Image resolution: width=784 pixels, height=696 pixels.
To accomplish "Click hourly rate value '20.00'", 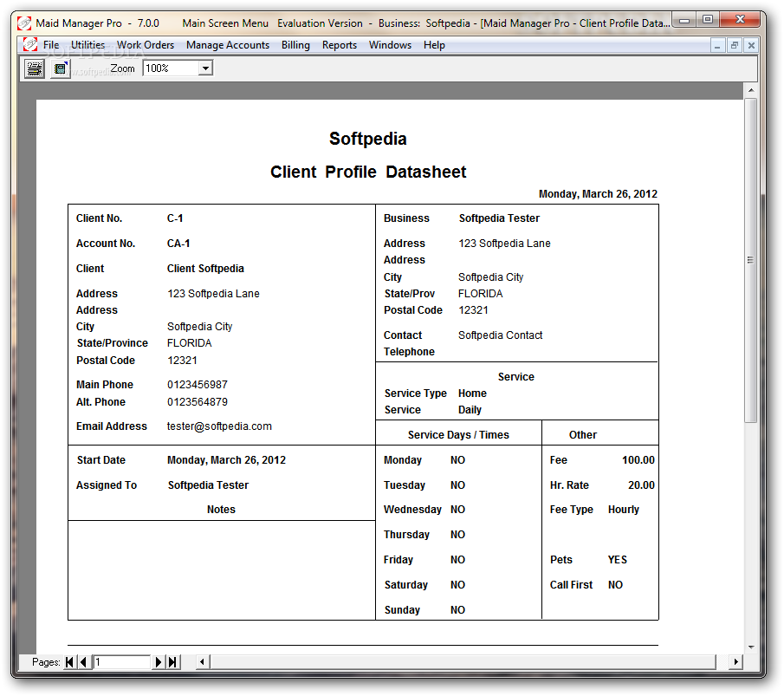I will [x=642, y=485].
